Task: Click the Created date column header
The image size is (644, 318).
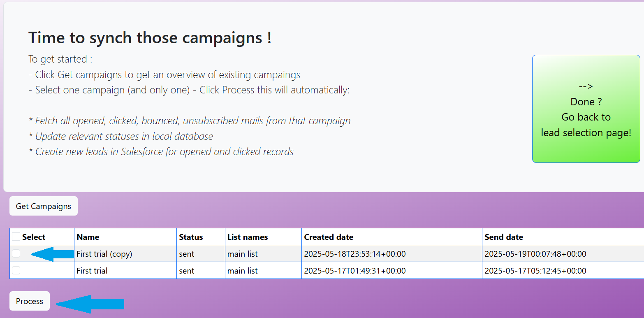Action: 329,237
